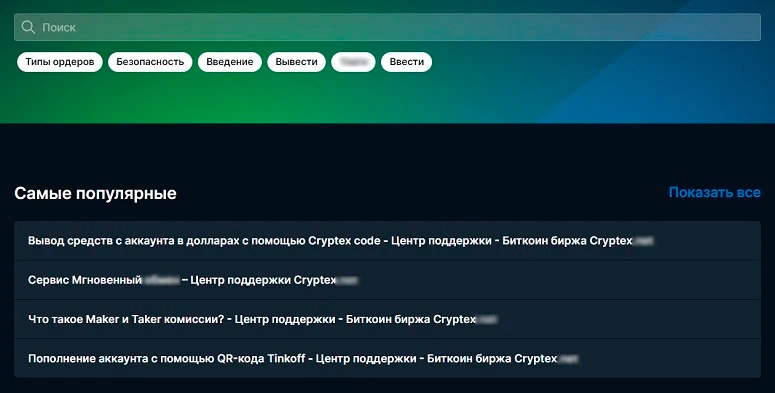Screen dimensions: 775x393
Task: Click the Самые популярные heading
Action: [x=95, y=193]
